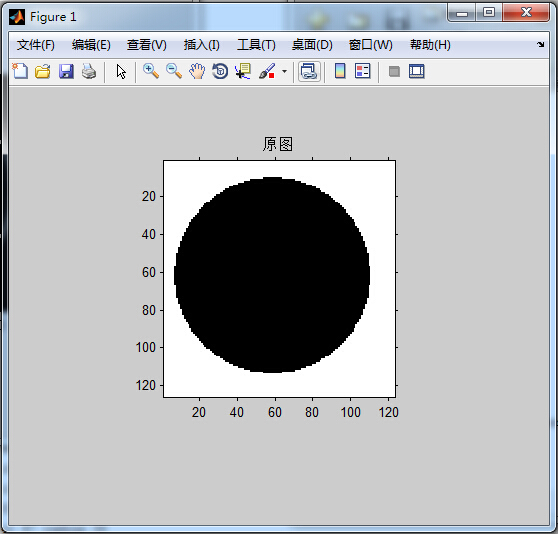The height and width of the screenshot is (534, 558).
Task: Toggle the Brush data tool
Action: pos(267,71)
